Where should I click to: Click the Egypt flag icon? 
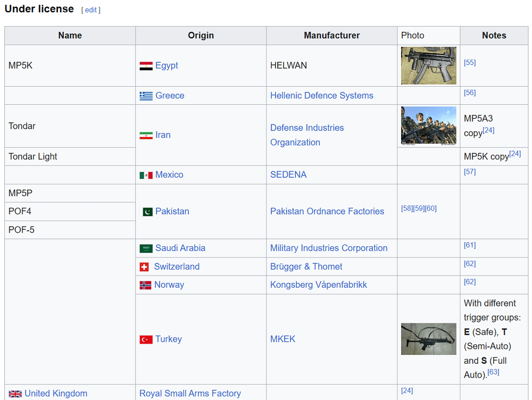[146, 66]
